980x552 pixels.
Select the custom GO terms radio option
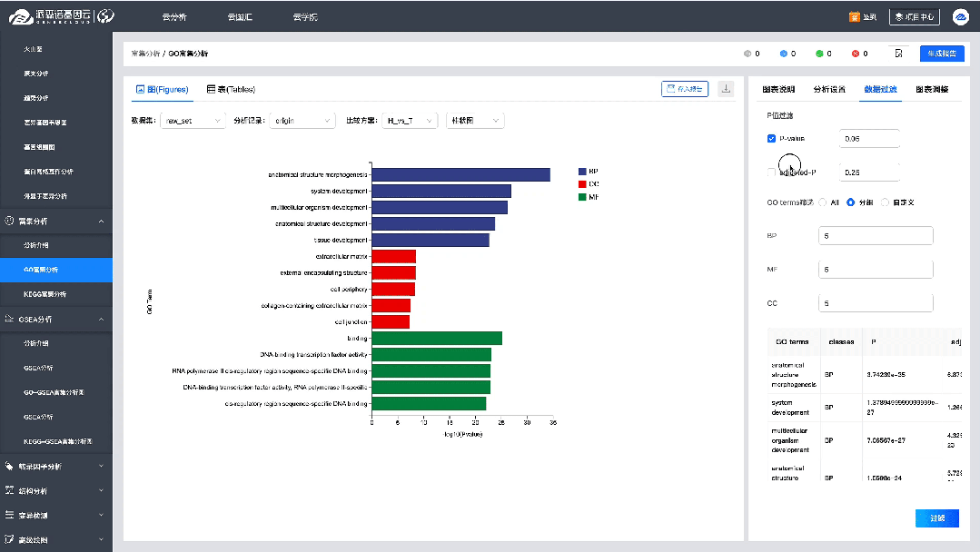tap(885, 202)
